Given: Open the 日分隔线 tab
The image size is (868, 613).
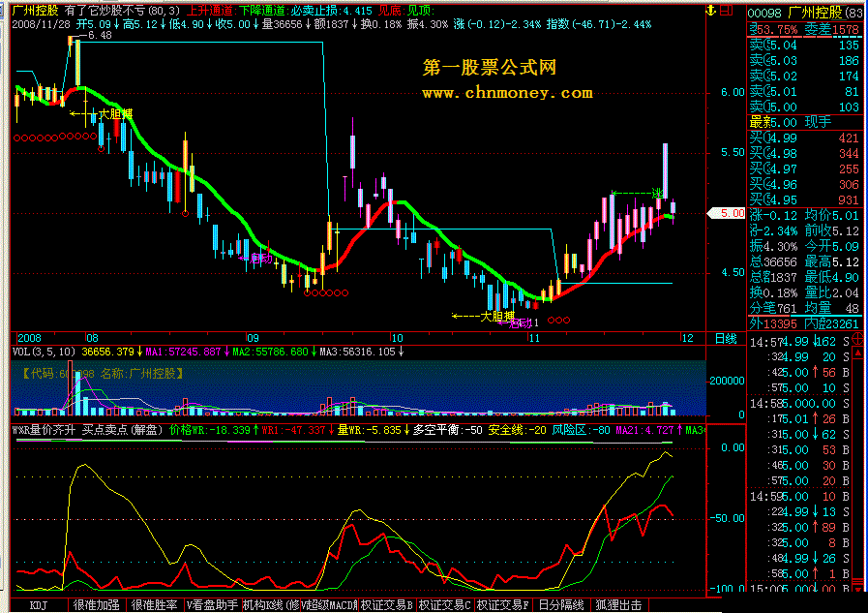Looking at the screenshot, I should point(561,605).
